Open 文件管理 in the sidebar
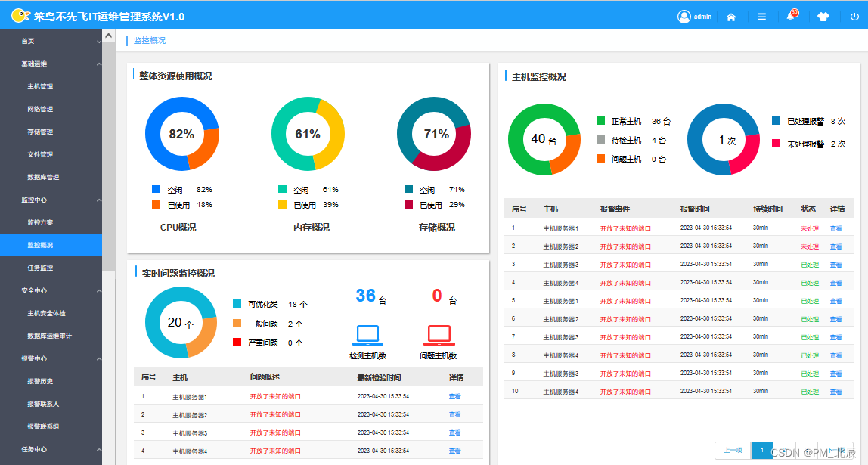The image size is (868, 465). 40,154
